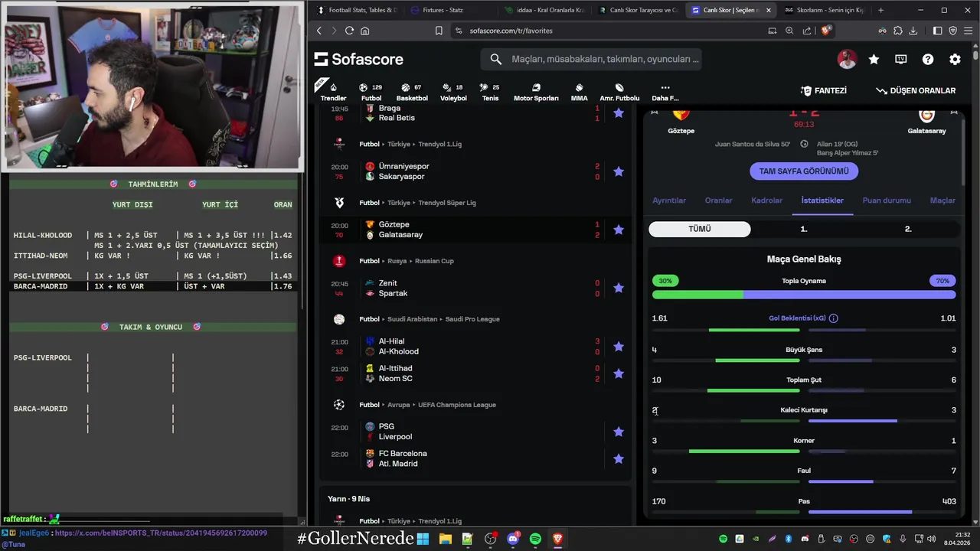980x551 pixels.
Task: Click TAM SAYFA GÖRÜNÜMÜ button
Action: (804, 171)
